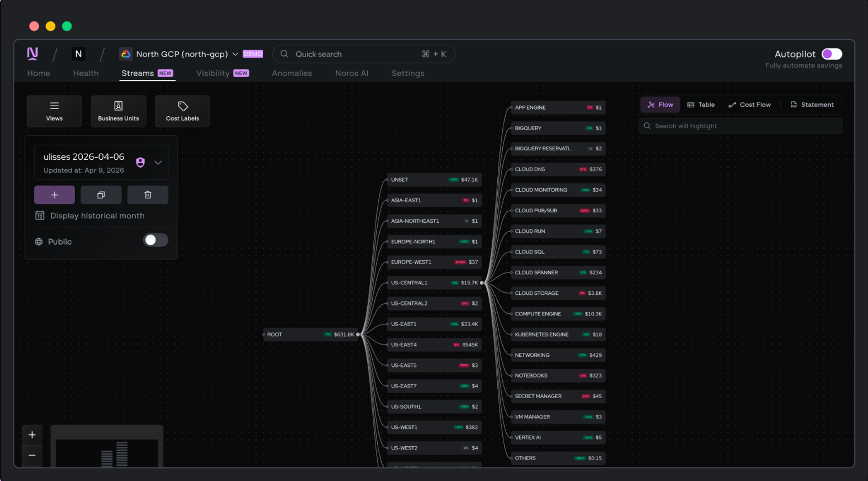Open the Noros AI tab
868x481 pixels.
pos(352,73)
